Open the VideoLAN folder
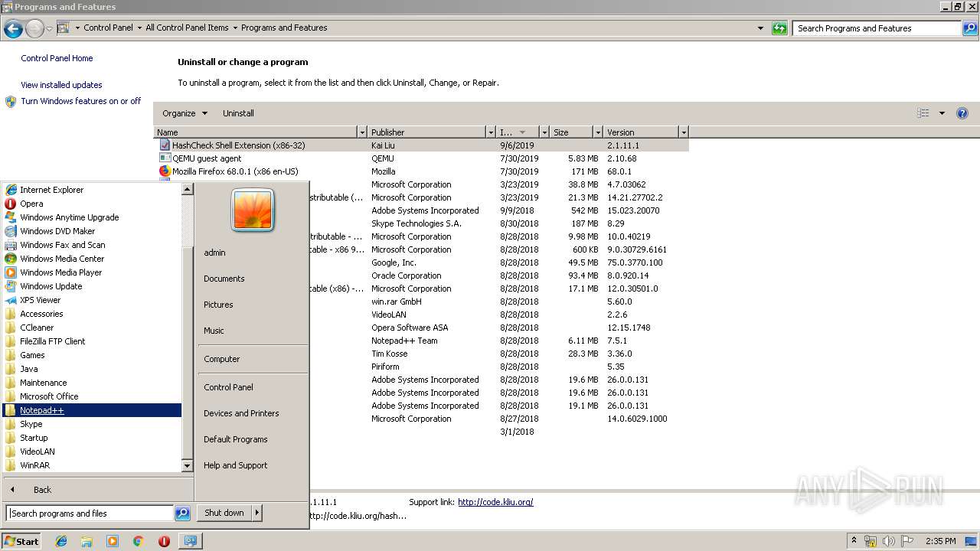Screen dimensions: 980x551 pyautogui.click(x=37, y=452)
